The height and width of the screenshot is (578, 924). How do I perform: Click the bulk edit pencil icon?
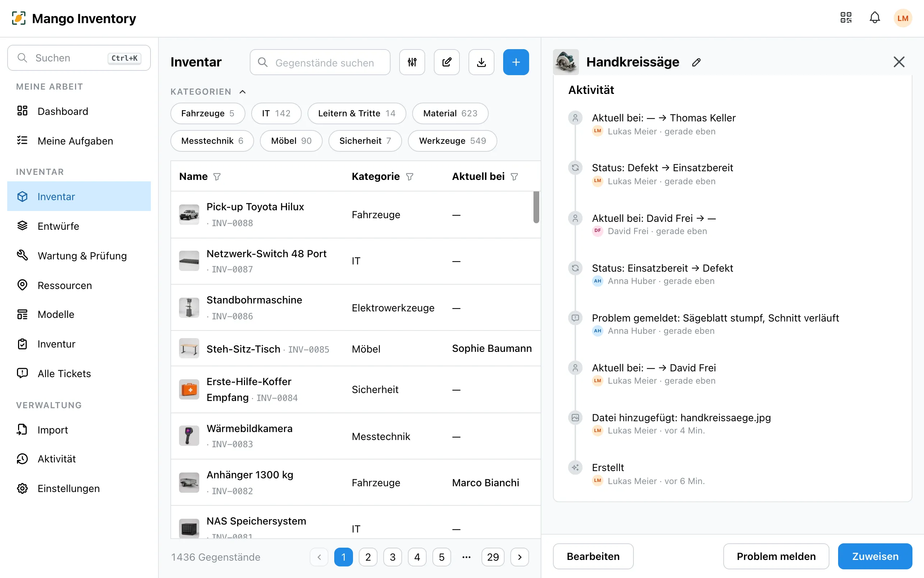pos(447,62)
